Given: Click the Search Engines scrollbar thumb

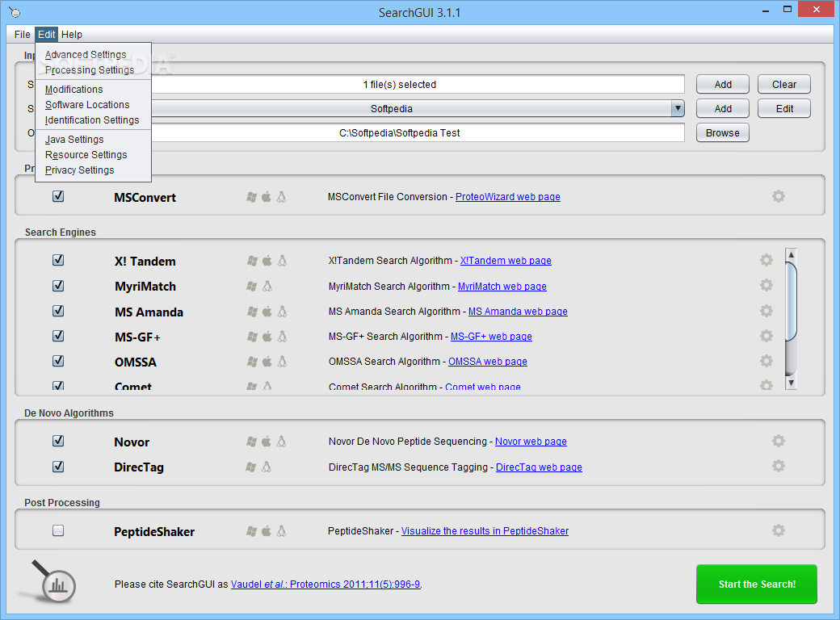Looking at the screenshot, I should pos(791,301).
